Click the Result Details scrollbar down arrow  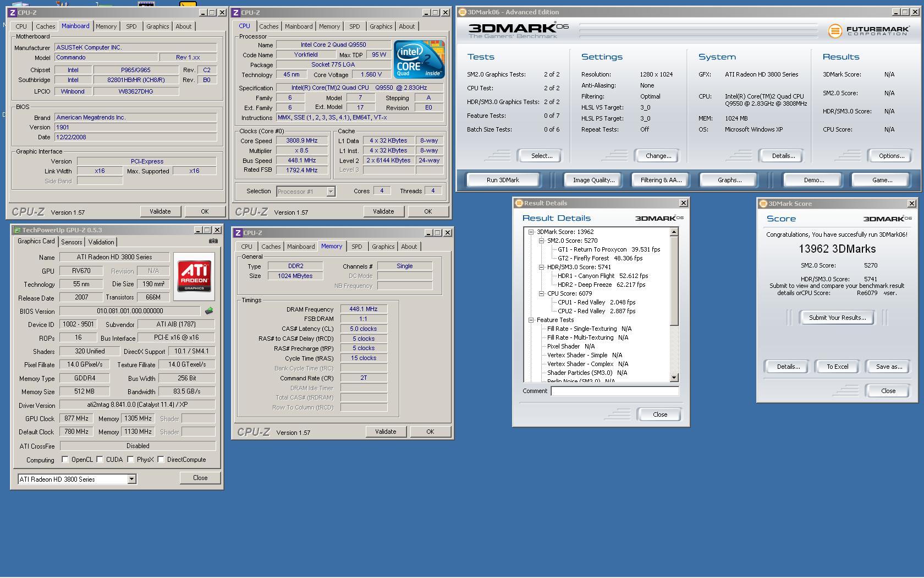click(x=674, y=378)
